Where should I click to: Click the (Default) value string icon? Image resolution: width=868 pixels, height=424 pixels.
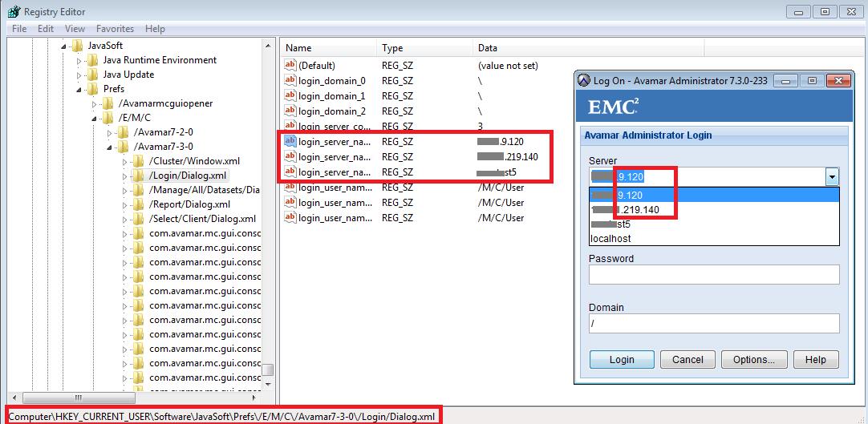[x=290, y=65]
